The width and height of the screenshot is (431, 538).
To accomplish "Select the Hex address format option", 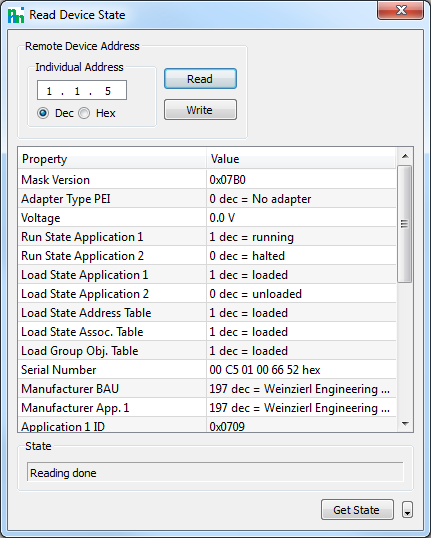I will [x=84, y=113].
